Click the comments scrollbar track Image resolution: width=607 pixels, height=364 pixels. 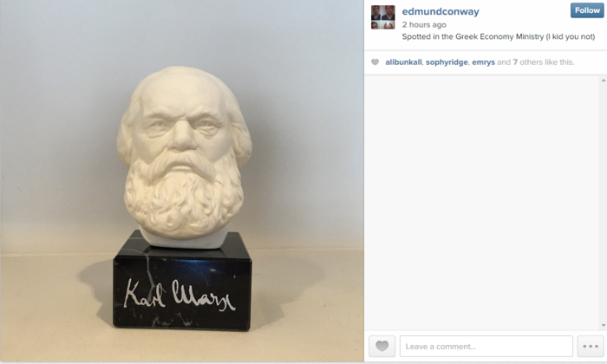[604, 203]
